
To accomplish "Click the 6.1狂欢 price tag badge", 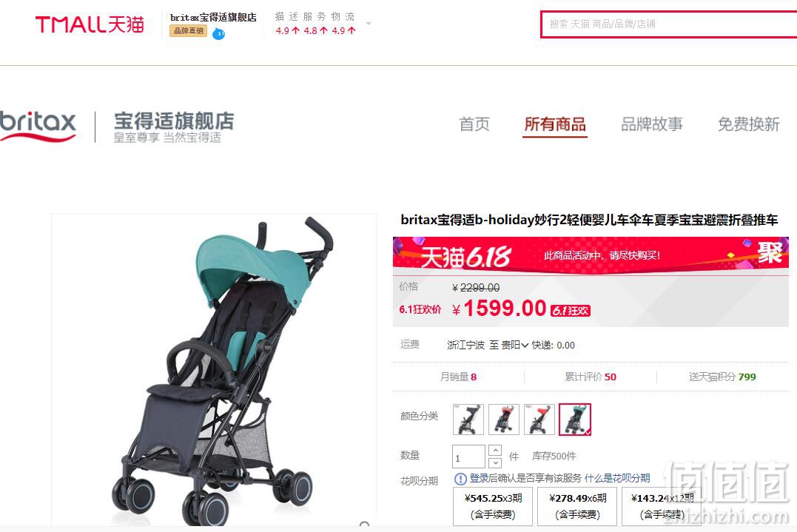I will [x=571, y=311].
